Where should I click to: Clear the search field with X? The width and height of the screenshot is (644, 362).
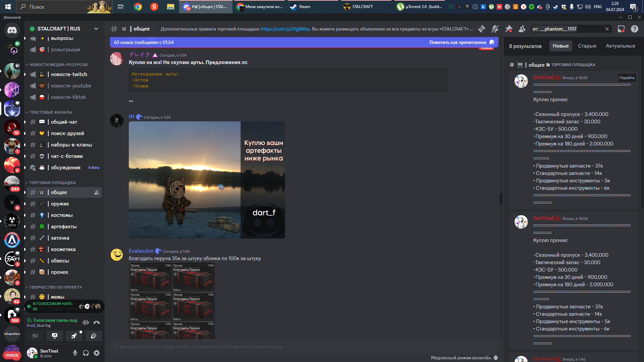click(607, 29)
